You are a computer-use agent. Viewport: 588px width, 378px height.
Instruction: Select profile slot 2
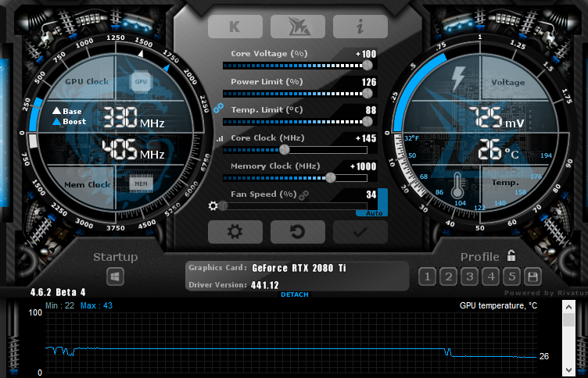[x=448, y=276]
